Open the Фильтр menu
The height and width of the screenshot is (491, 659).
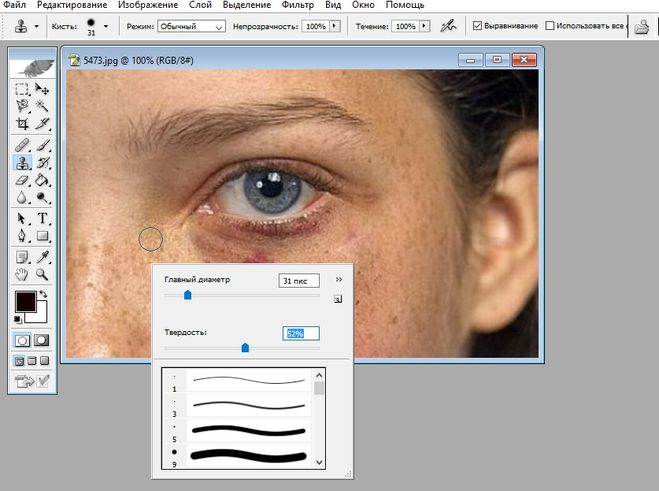tap(299, 5)
